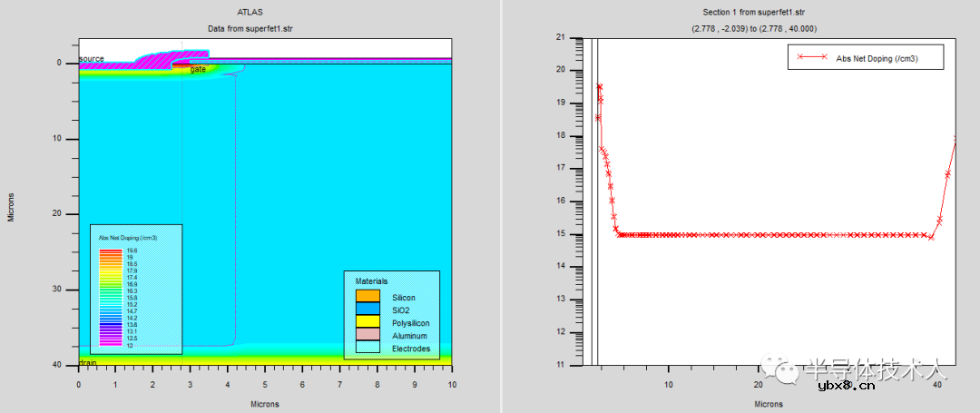Click the drain electrode label
The height and width of the screenshot is (413, 980).
click(88, 362)
